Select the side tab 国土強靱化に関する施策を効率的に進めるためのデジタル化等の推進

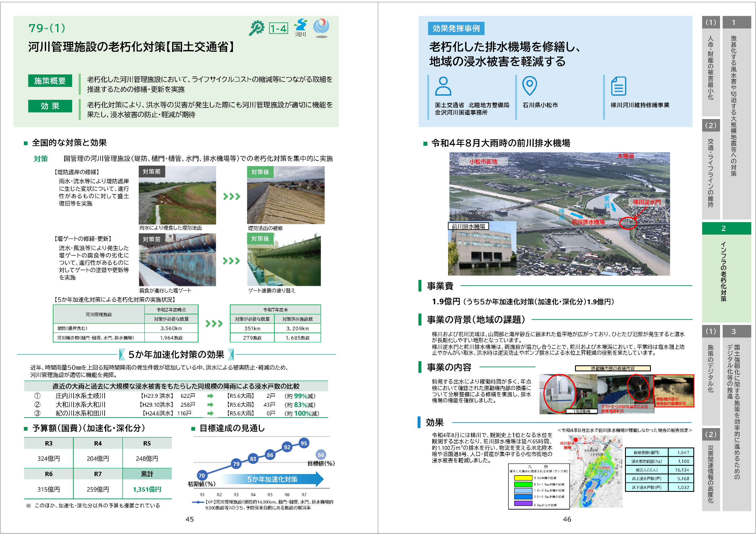coord(736,418)
